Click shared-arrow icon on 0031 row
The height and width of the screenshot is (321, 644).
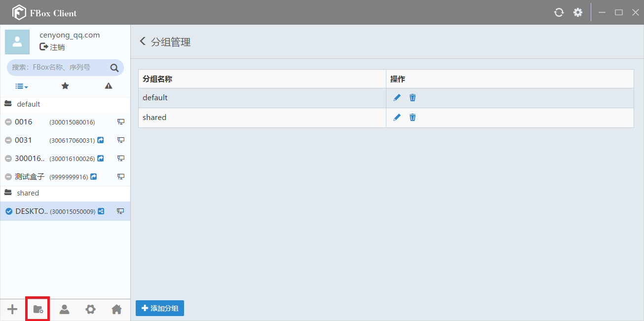point(101,140)
